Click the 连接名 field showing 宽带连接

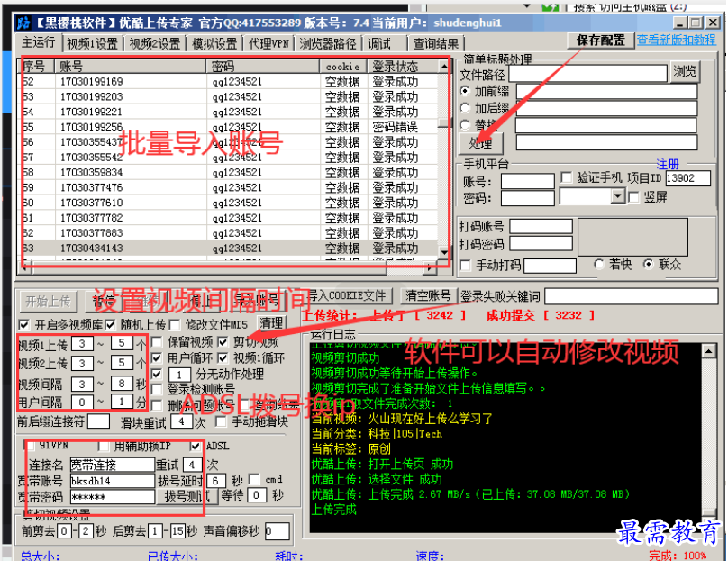[x=112, y=465]
